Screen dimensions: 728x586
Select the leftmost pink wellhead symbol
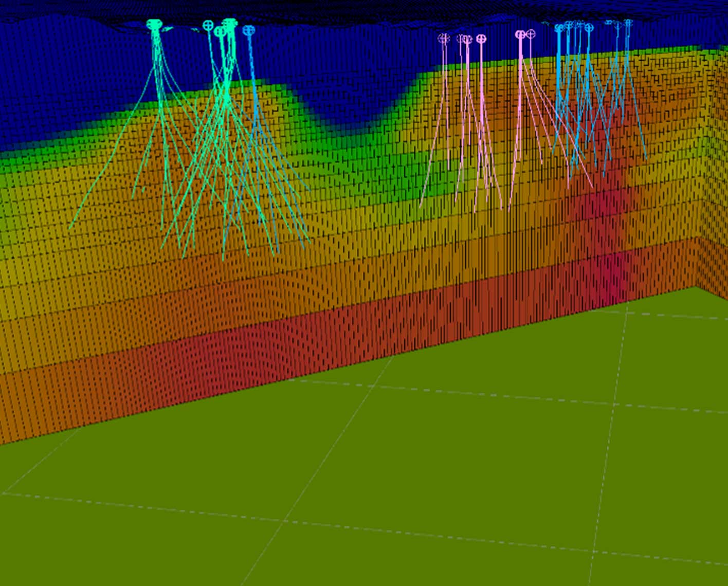pos(442,38)
